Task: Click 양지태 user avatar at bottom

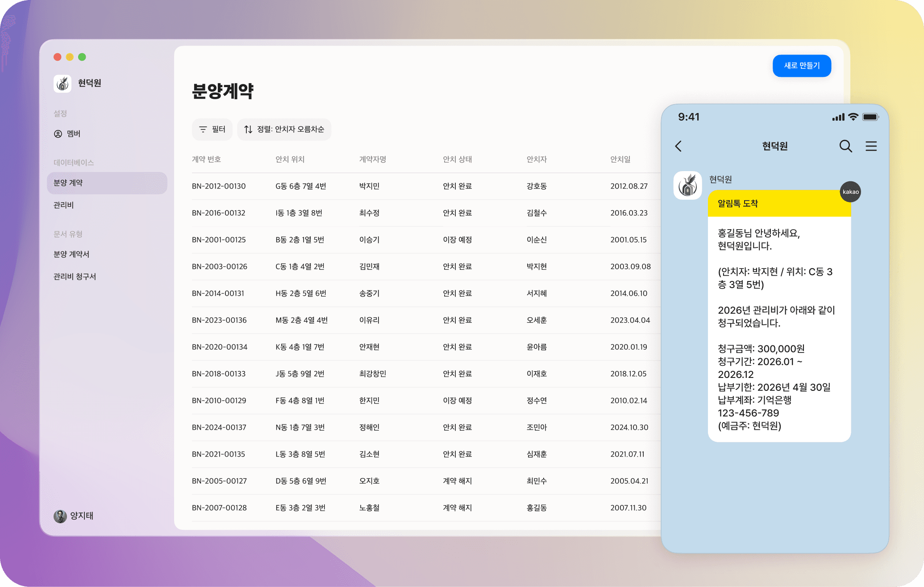Action: tap(60, 516)
